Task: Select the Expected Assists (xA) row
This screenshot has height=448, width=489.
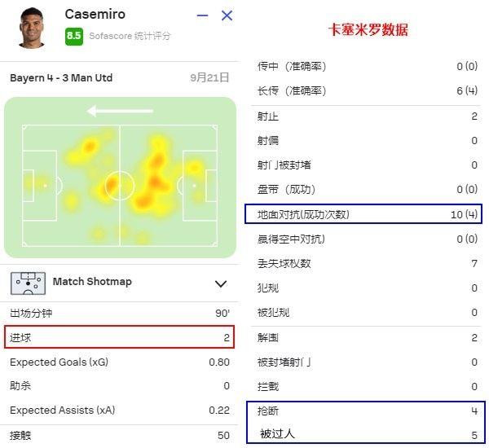Action: [120, 410]
